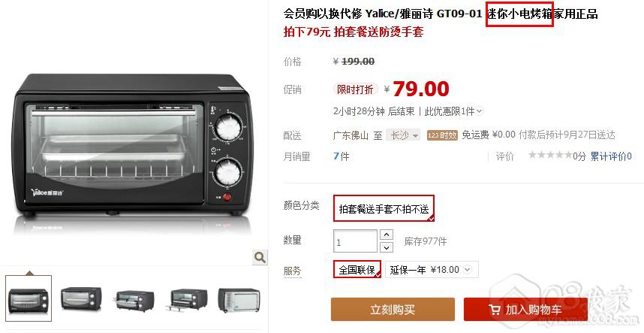Click the magnifier zoom icon on product image
Image resolution: width=644 pixels, height=333 pixels.
(260, 257)
